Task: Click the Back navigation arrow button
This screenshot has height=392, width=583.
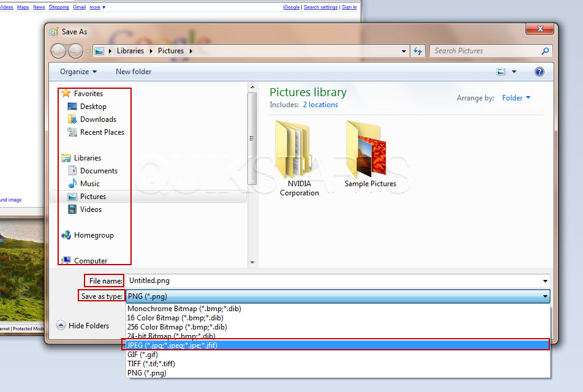Action: (58, 51)
